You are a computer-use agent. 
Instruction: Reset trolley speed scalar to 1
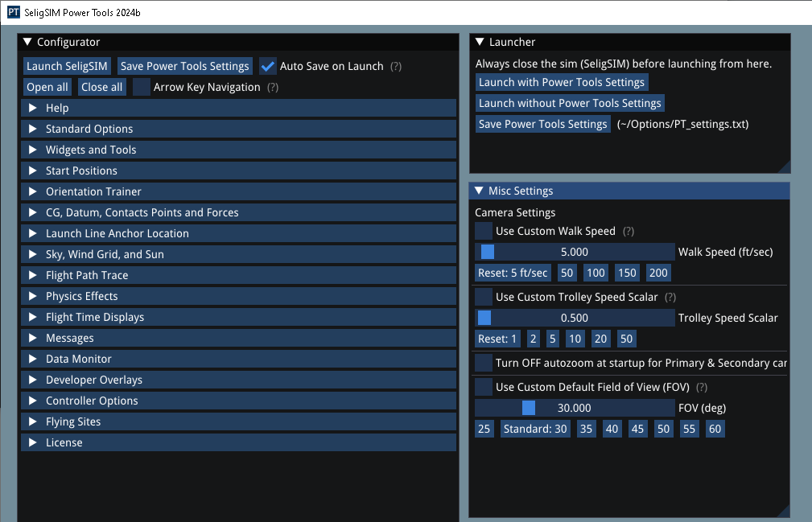pos(497,339)
